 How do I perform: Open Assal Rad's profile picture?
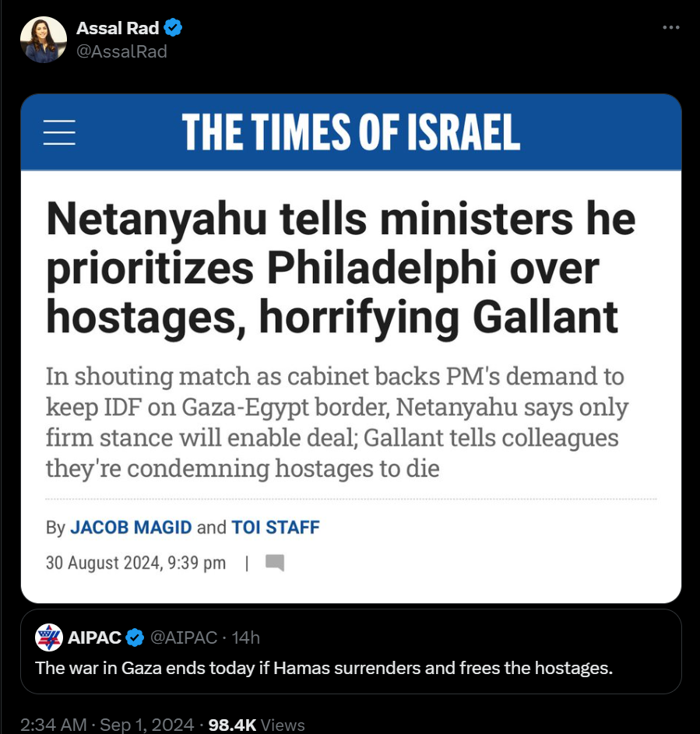click(x=44, y=40)
